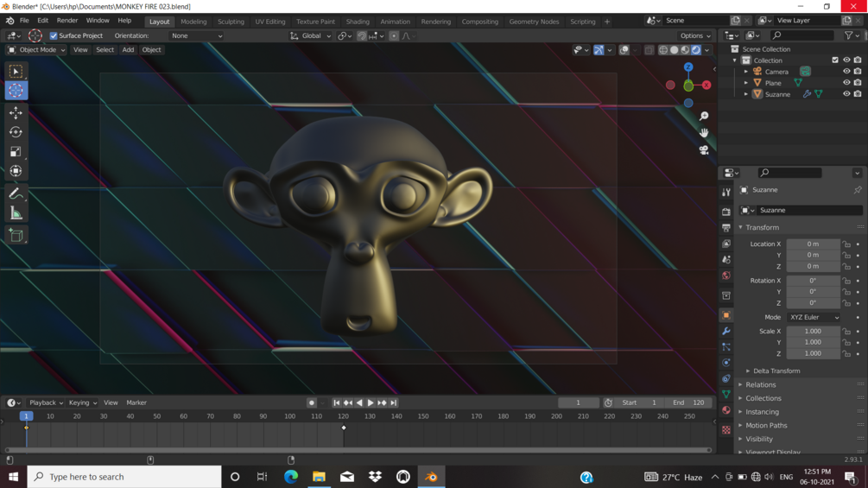Switch to the Geometry Nodes workspace tab

point(535,22)
